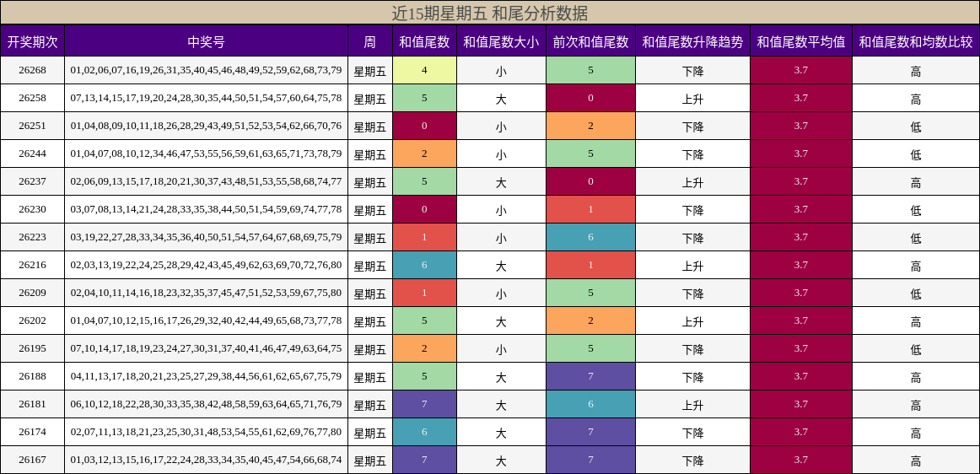Click the 和值尾数大小 column header
The width and height of the screenshot is (980, 474).
click(501, 41)
